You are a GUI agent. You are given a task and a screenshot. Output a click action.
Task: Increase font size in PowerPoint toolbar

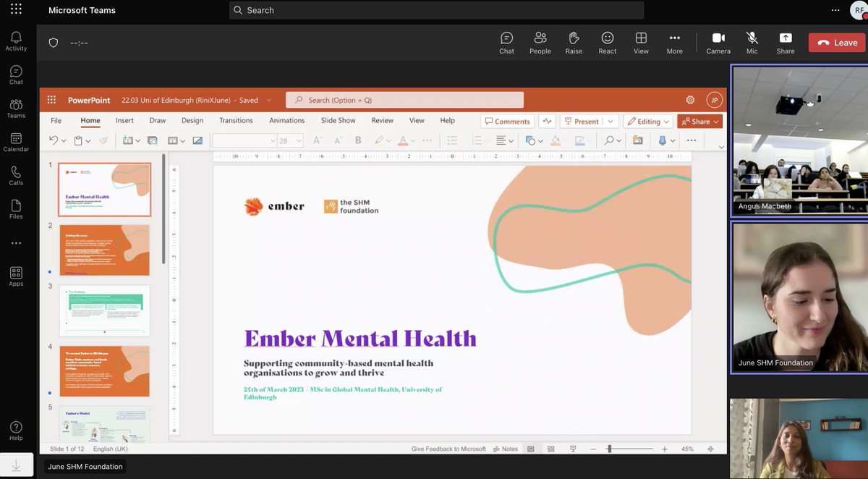coord(317,140)
